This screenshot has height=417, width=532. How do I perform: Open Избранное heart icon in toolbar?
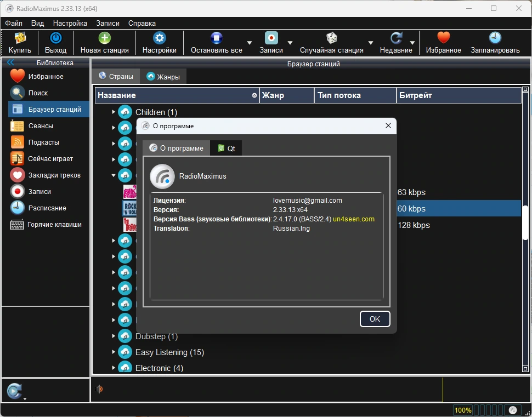[x=443, y=38]
